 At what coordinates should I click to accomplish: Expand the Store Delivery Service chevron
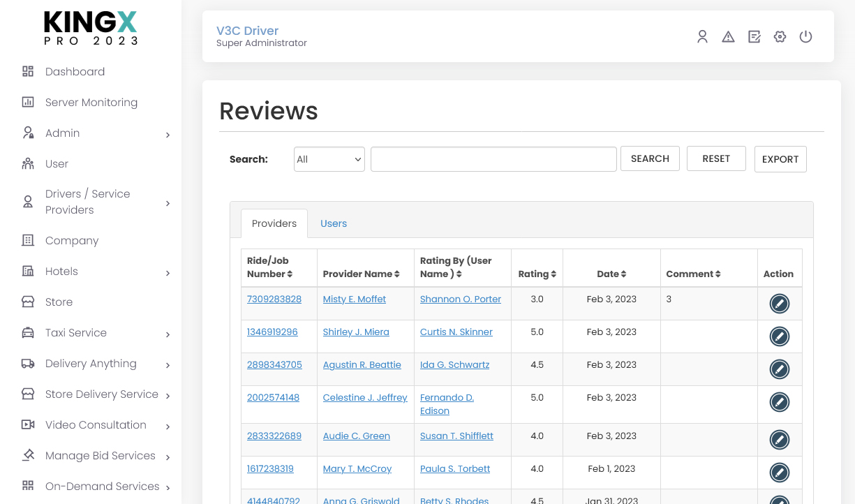coord(168,396)
